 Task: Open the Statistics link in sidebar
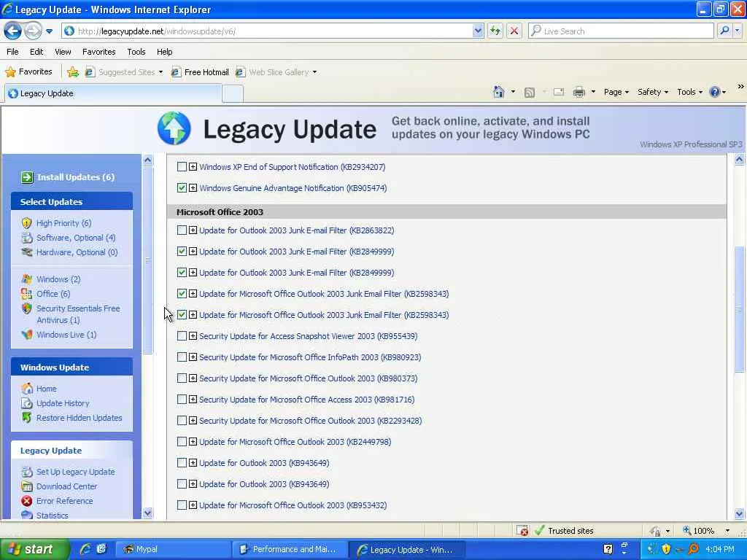(x=52, y=516)
